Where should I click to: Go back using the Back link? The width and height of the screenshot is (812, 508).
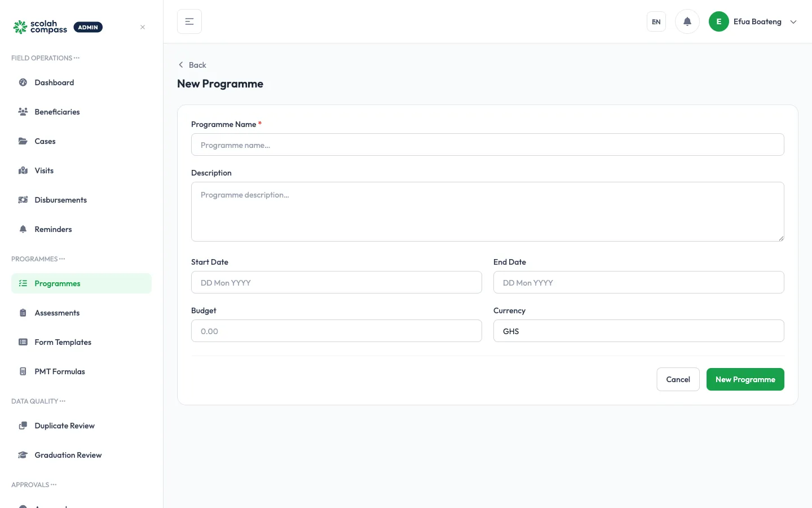click(192, 65)
